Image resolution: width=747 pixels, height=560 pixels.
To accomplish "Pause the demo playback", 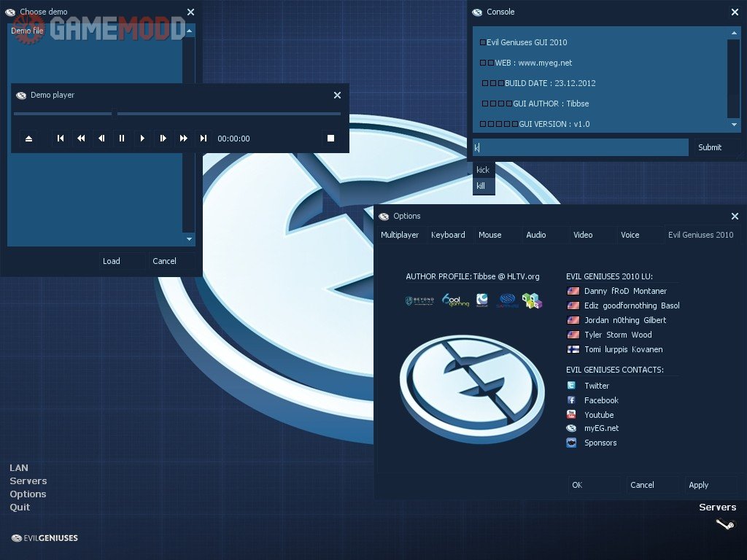I will (x=122, y=139).
